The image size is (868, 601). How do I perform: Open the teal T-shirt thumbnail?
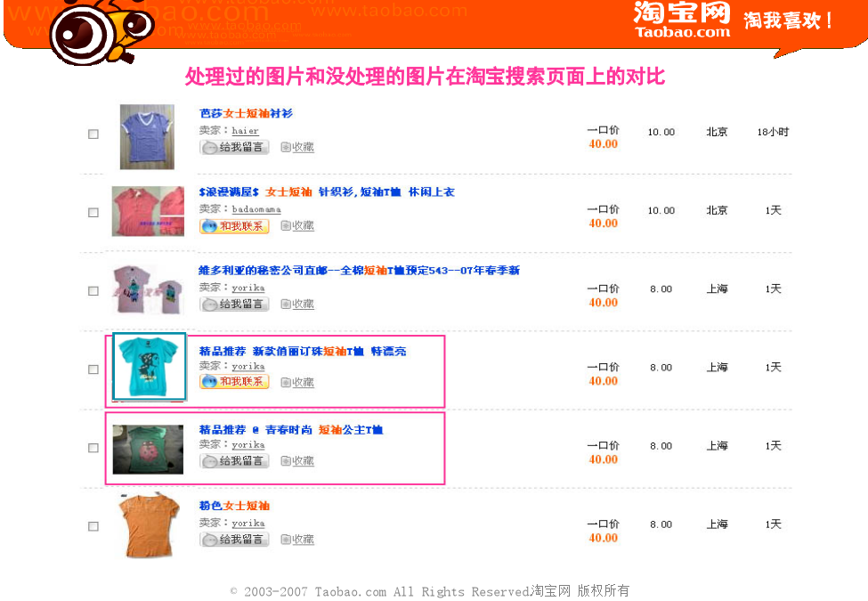150,366
